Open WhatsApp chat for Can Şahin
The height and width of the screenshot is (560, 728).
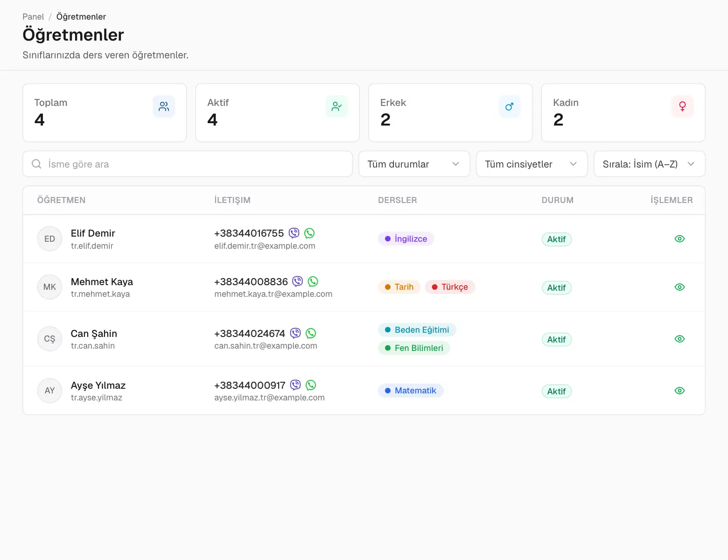311,333
